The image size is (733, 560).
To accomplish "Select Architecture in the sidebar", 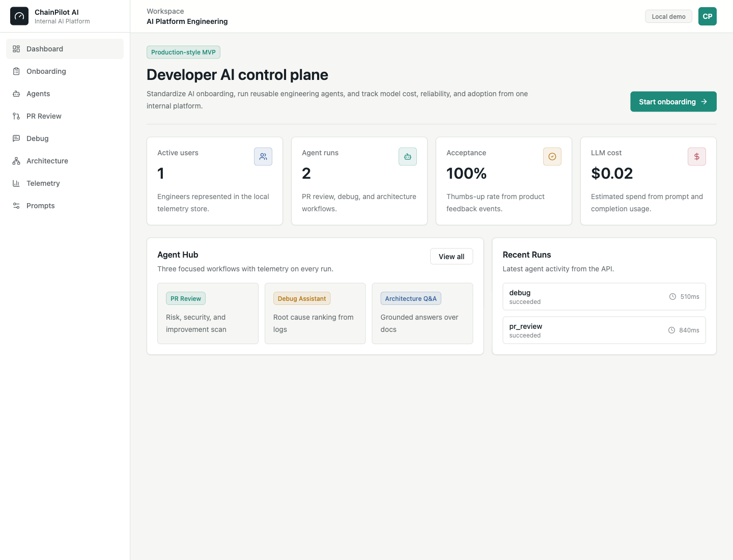I will 65,161.
